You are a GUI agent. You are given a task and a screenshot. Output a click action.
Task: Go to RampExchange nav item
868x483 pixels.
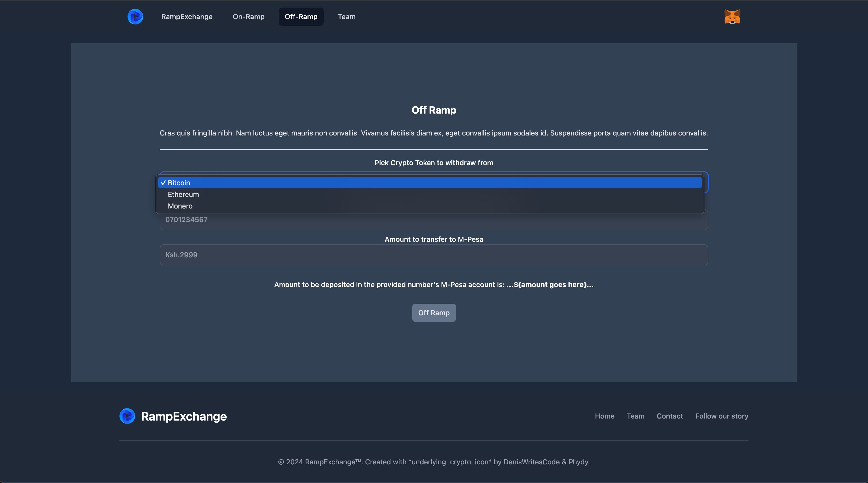(x=187, y=16)
